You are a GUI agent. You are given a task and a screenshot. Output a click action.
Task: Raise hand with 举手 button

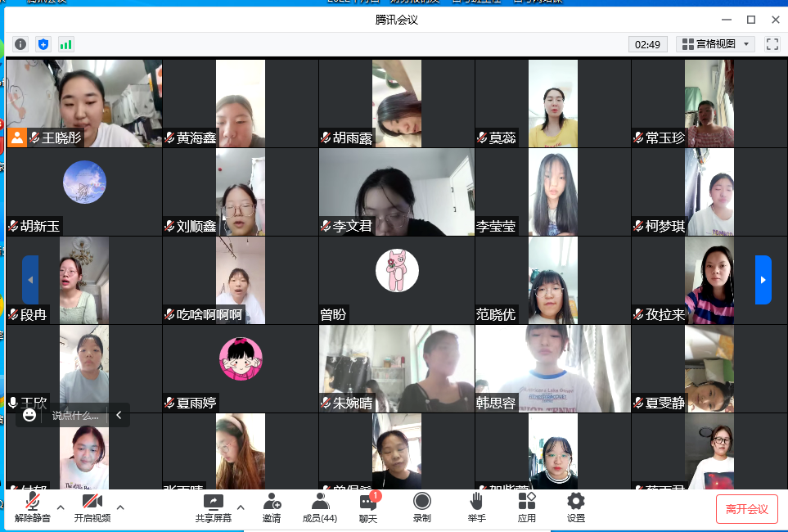coord(476,507)
